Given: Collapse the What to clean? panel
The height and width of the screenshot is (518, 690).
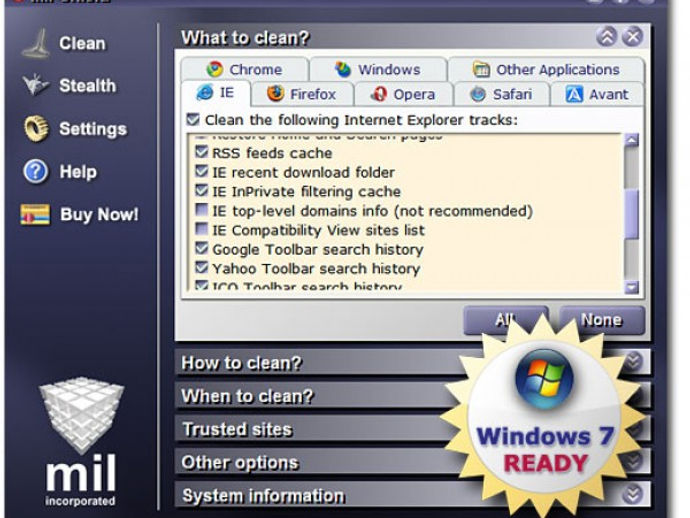Looking at the screenshot, I should 606,37.
